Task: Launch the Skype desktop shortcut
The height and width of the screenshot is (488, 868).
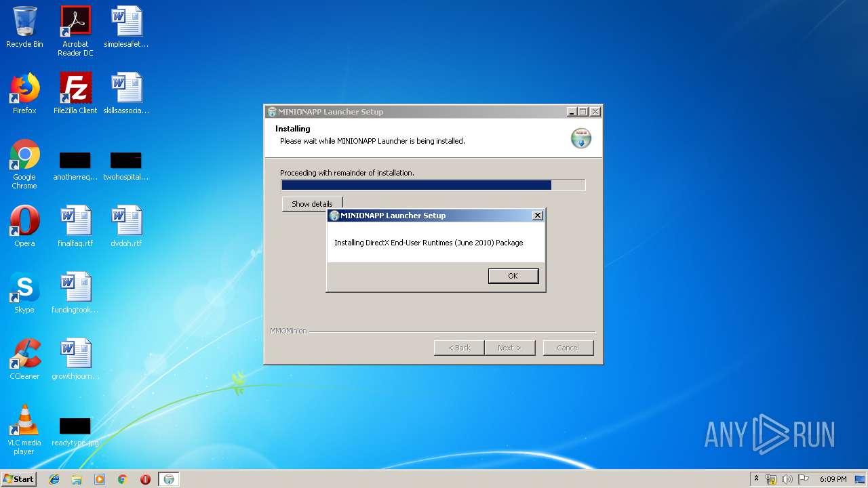Action: pos(24,293)
